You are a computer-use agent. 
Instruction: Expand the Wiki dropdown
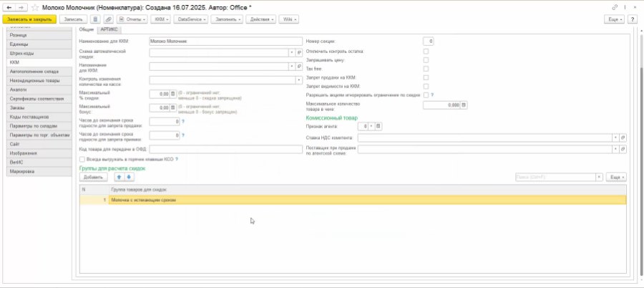[x=289, y=19]
